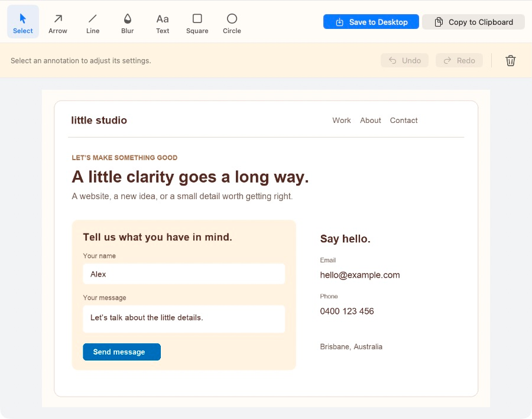
Task: Click the Your name field containing Alex
Action: [x=184, y=274]
